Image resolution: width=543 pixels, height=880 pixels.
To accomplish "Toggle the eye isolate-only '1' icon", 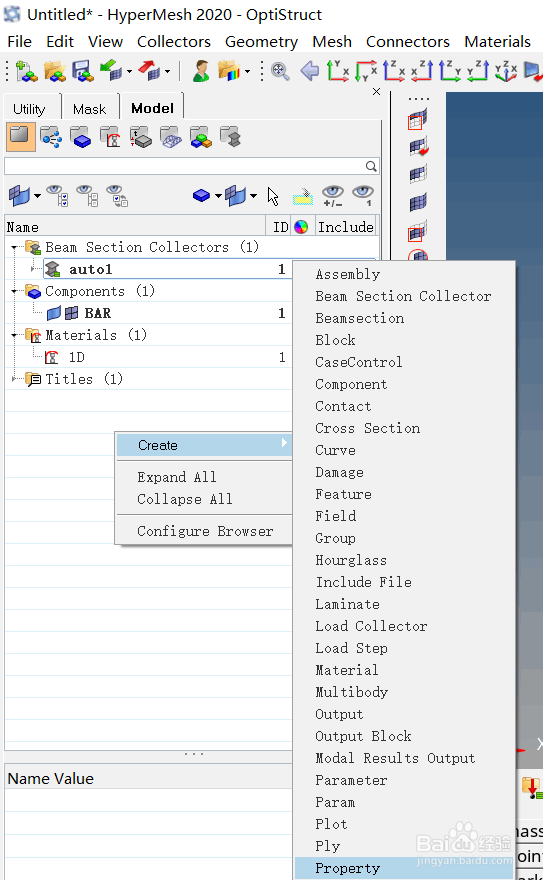I will click(363, 196).
